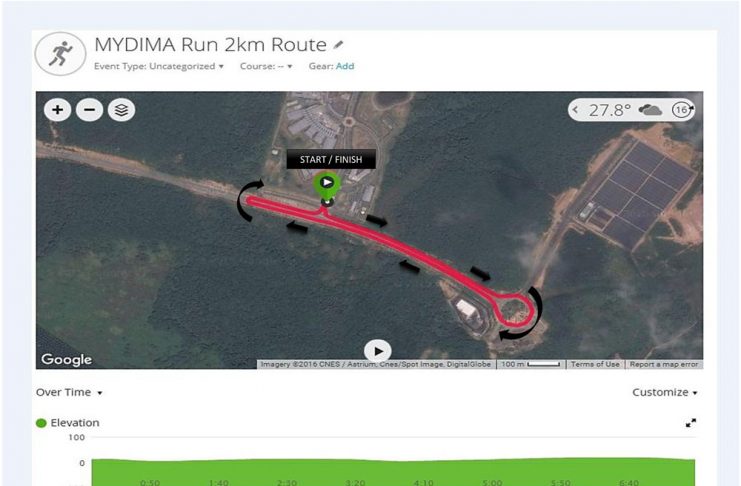Click Report a map error
This screenshot has width=741, height=486.
tap(663, 364)
